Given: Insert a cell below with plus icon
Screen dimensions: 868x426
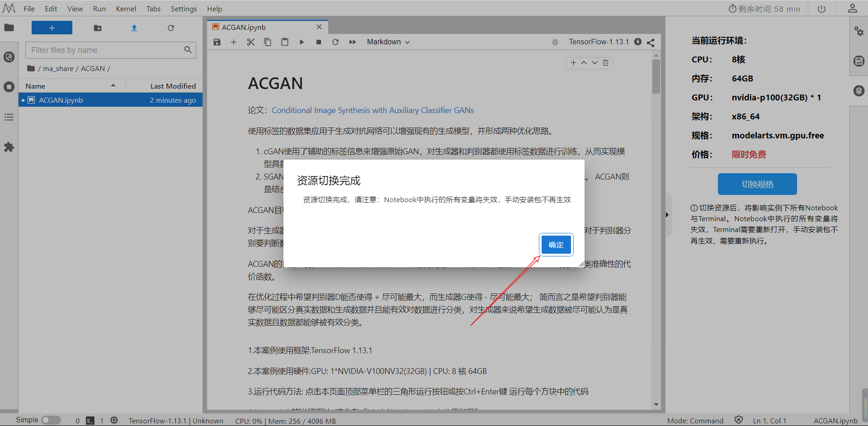Looking at the screenshot, I should pyautogui.click(x=234, y=42).
